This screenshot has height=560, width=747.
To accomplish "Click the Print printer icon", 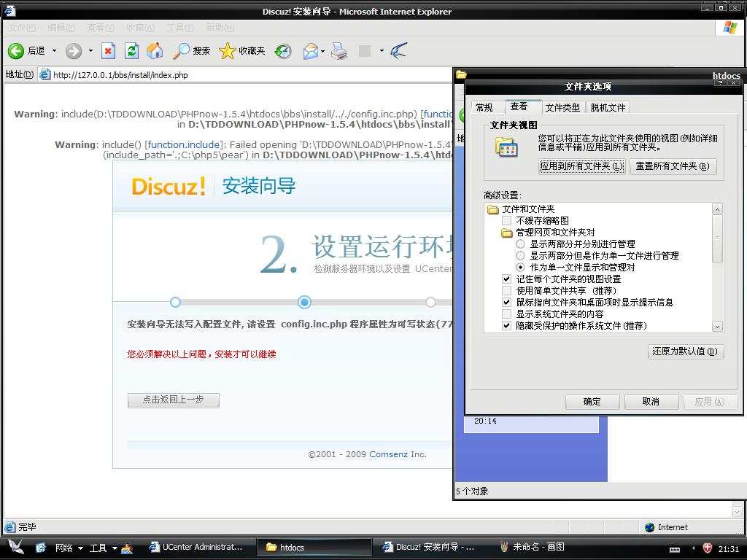I will coord(339,51).
